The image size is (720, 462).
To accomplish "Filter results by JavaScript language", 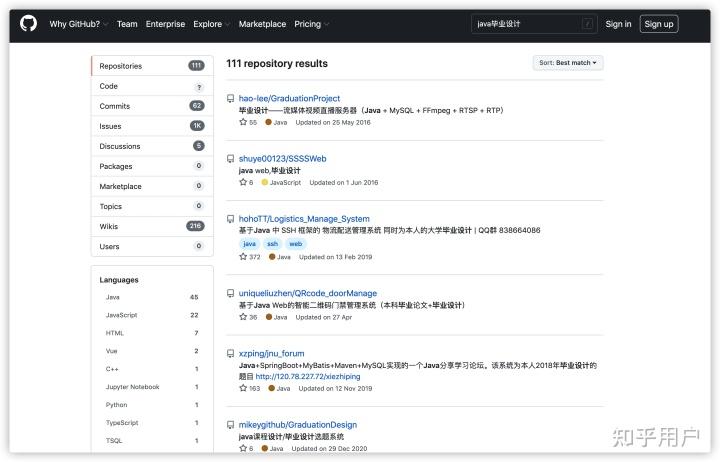I will tap(152, 315).
